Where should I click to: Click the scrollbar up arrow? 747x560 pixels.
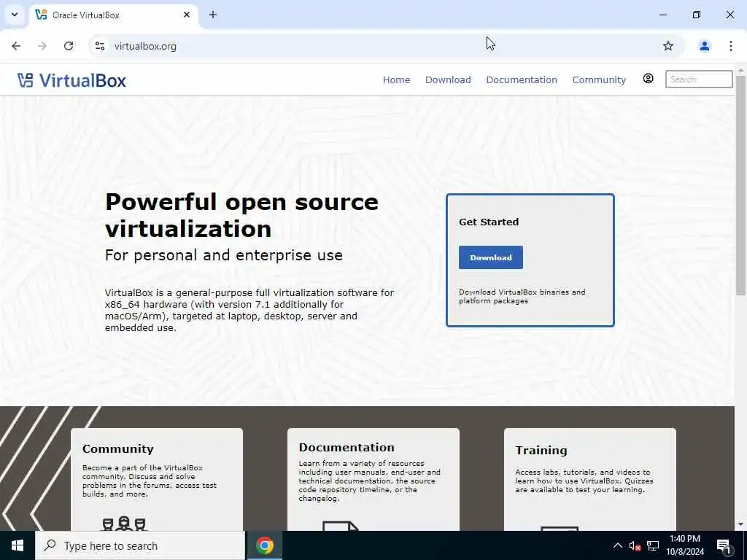(x=741, y=69)
